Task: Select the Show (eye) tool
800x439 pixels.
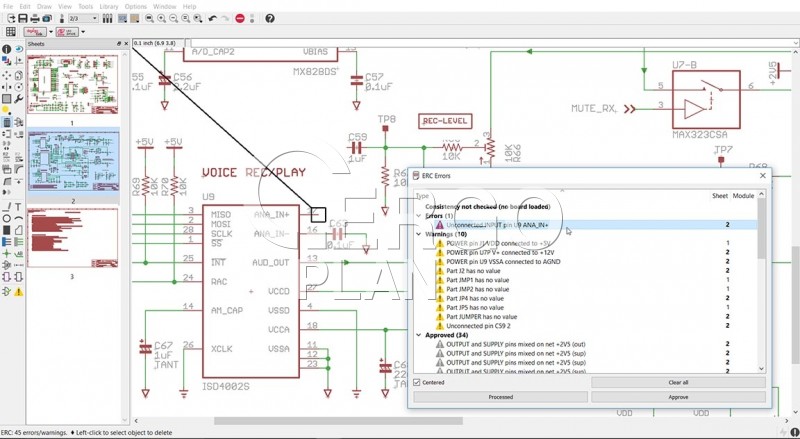Action: [x=19, y=49]
